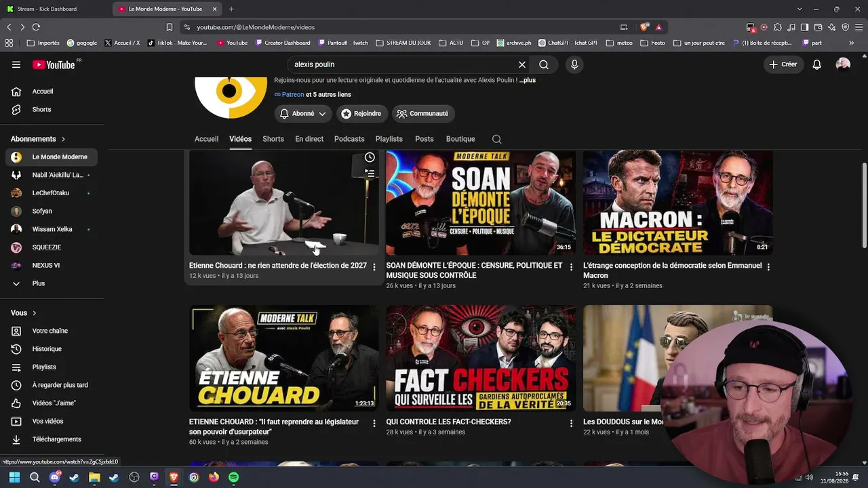The height and width of the screenshot is (488, 868).
Task: Open the Boutique tab
Action: (x=460, y=139)
